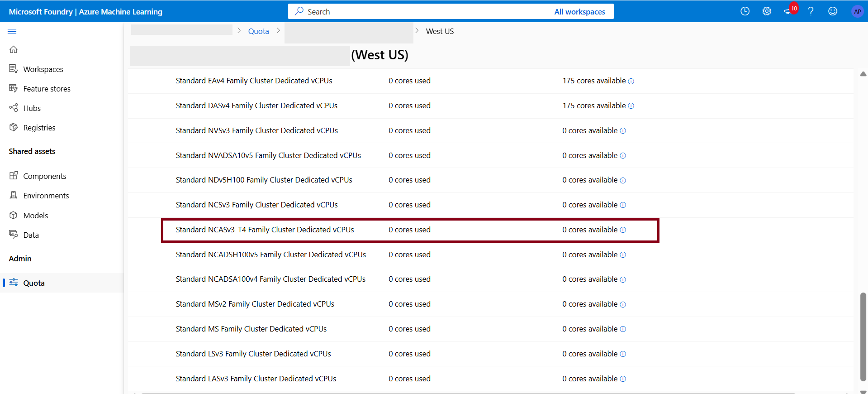
Task: Open the settings gear icon
Action: pyautogui.click(x=767, y=11)
